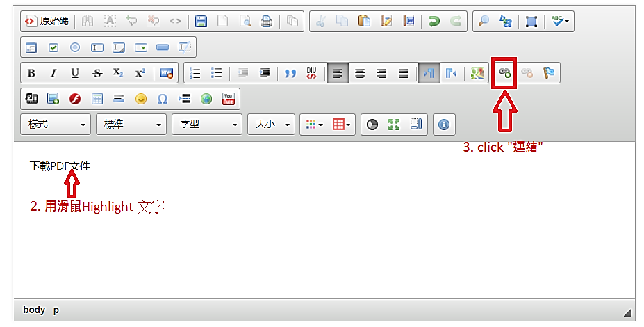Screen dimensions: 644x327
Task: Toggle bold formatting
Action: click(x=31, y=73)
